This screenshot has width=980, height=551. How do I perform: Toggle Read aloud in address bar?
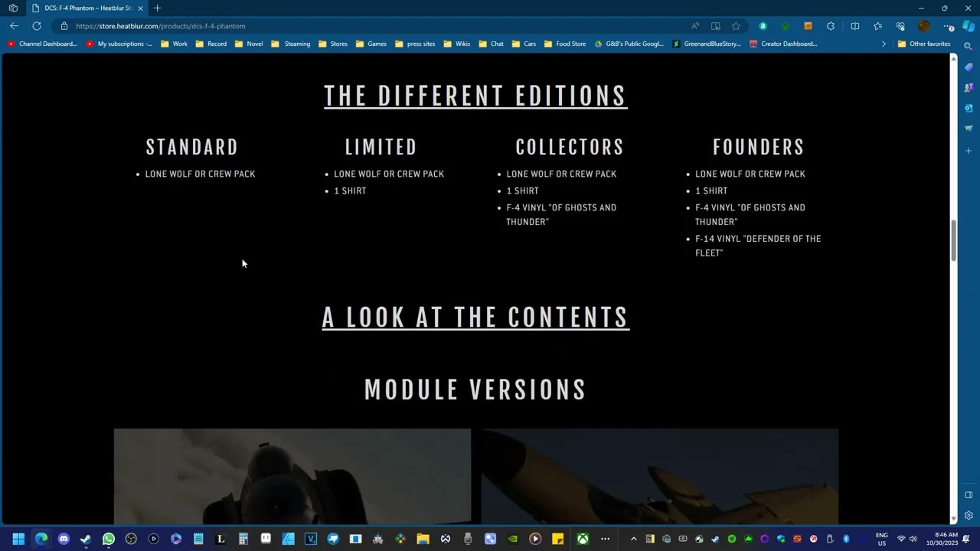coord(695,26)
